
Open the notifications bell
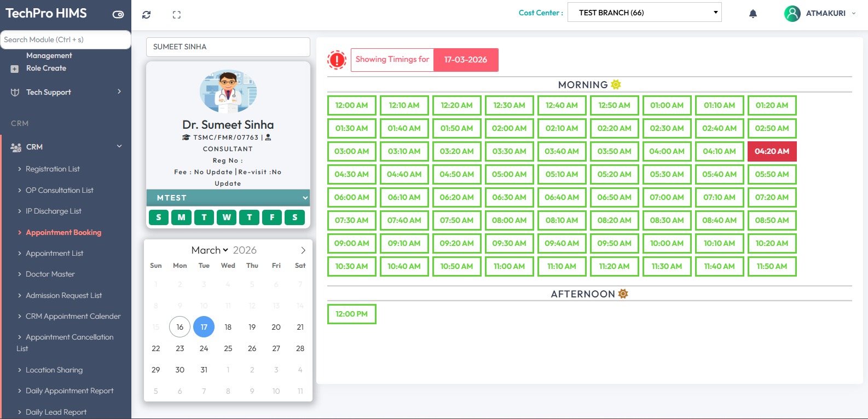point(753,14)
